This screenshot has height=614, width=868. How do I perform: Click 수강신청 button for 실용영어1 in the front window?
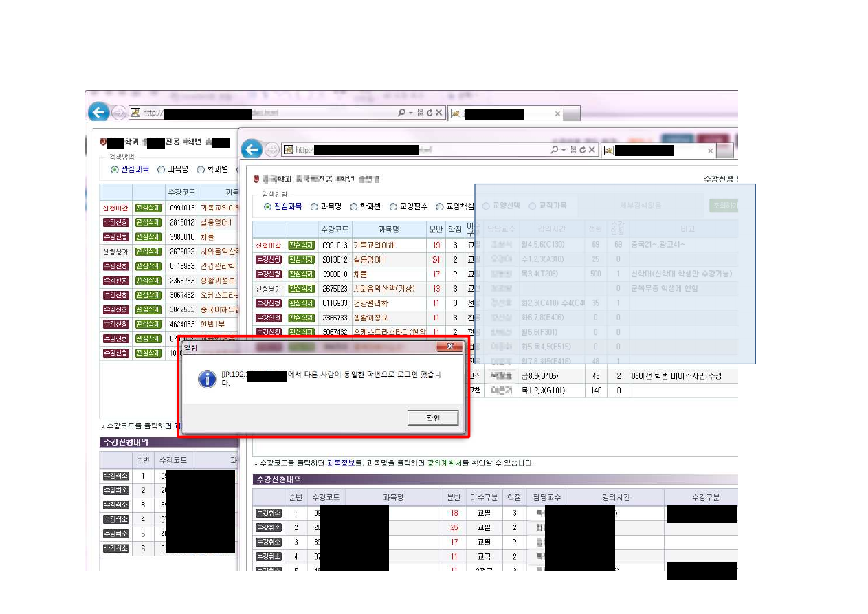click(x=269, y=260)
